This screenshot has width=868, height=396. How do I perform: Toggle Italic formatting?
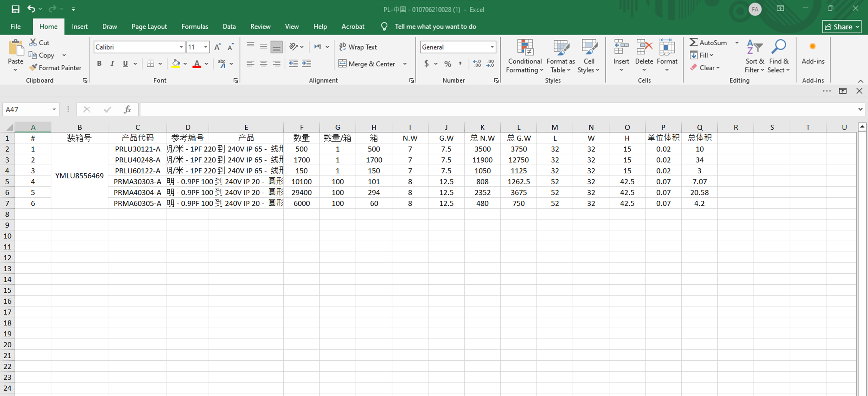[112, 63]
